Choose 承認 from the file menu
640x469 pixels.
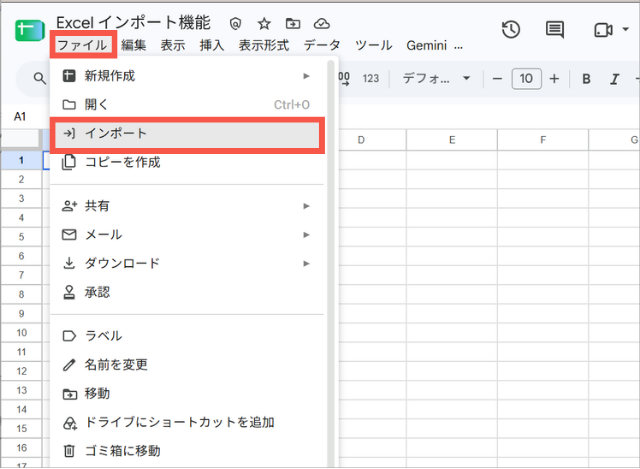coord(187,292)
